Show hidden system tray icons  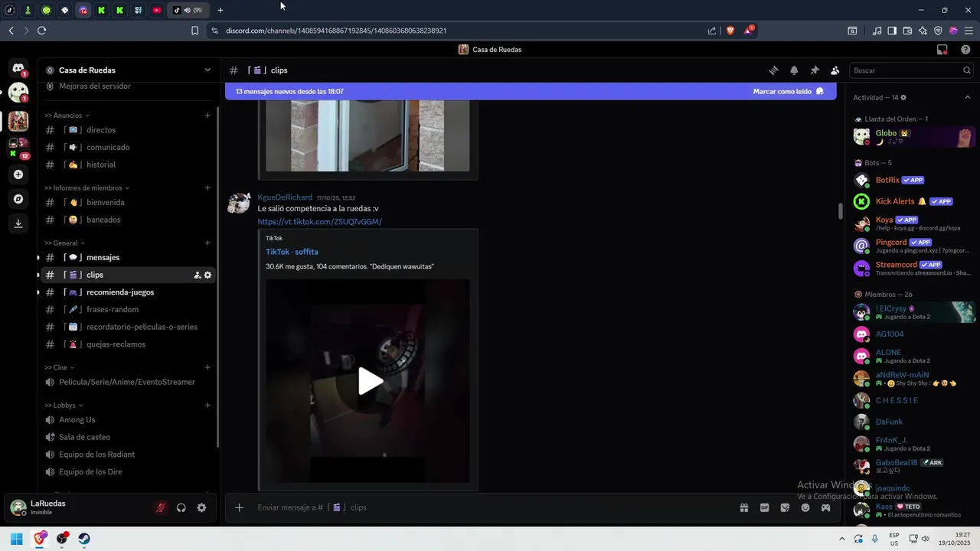842,539
